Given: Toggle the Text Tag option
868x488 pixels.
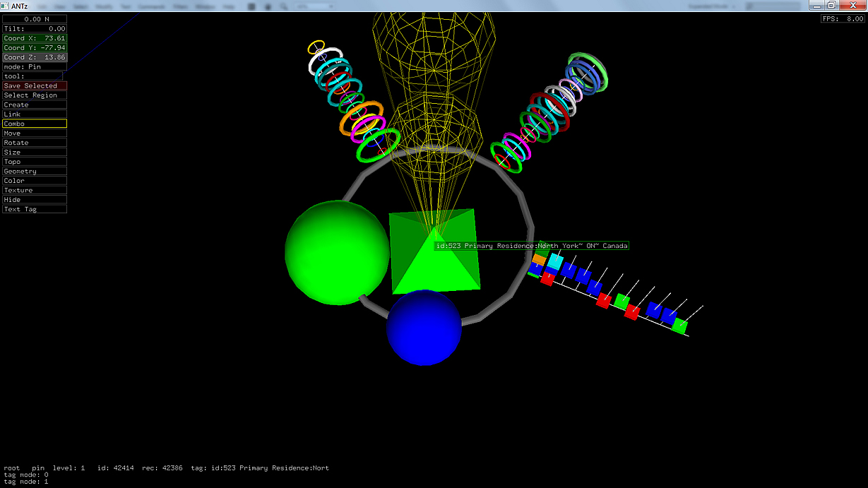Looking at the screenshot, I should [35, 209].
